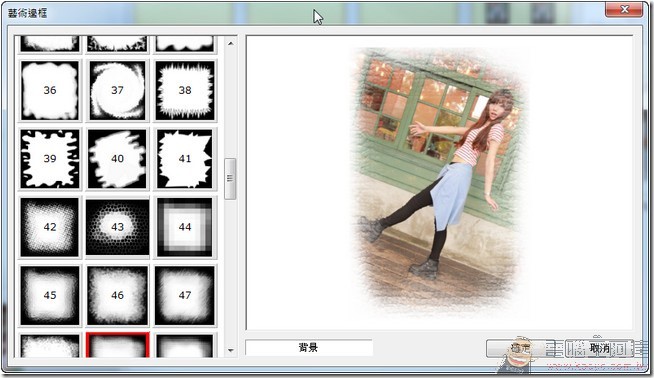
Task: Pick dotted halftone frame 42
Action: click(x=50, y=227)
